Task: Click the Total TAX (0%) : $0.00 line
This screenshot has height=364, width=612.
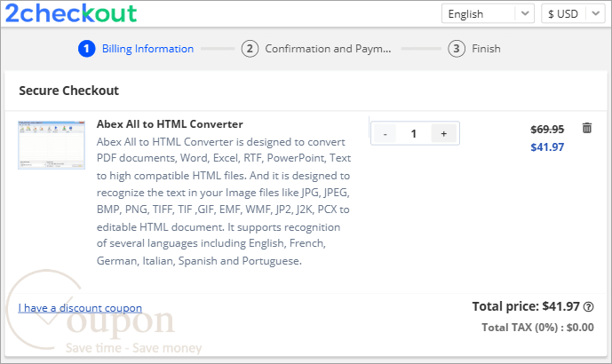Action: [x=537, y=328]
